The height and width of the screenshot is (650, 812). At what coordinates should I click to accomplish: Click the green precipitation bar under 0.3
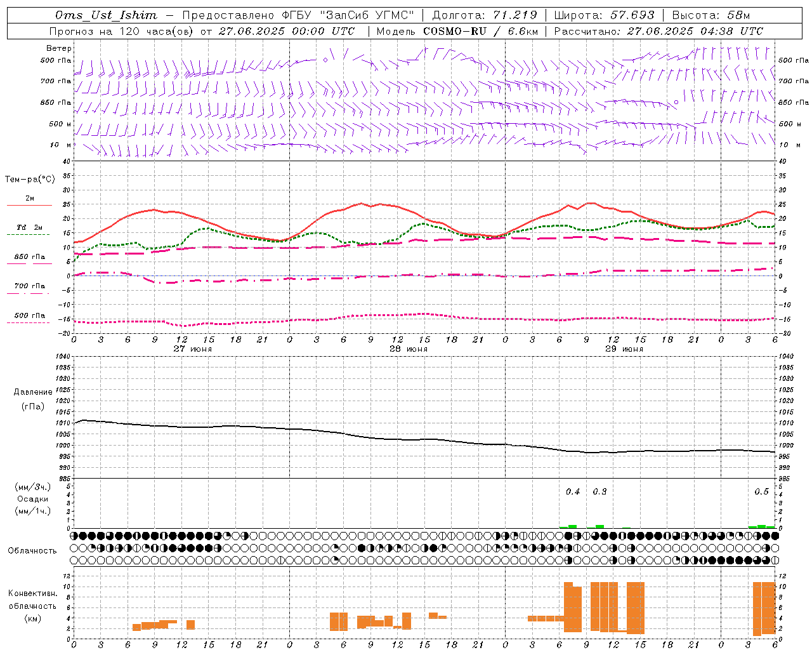pos(599,526)
